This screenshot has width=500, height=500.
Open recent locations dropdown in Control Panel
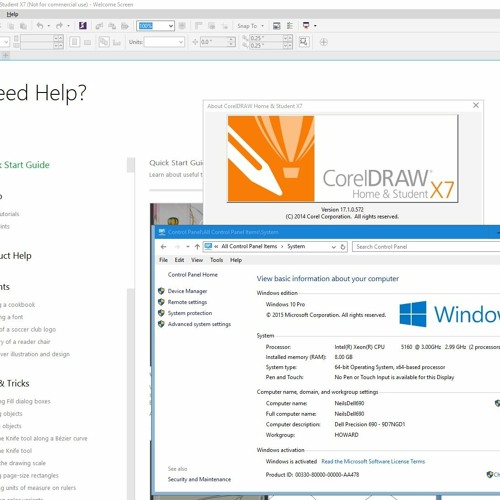(188, 247)
